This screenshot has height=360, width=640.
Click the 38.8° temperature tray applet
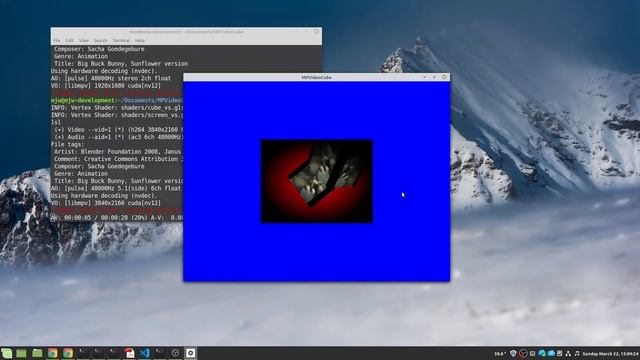tap(500, 354)
